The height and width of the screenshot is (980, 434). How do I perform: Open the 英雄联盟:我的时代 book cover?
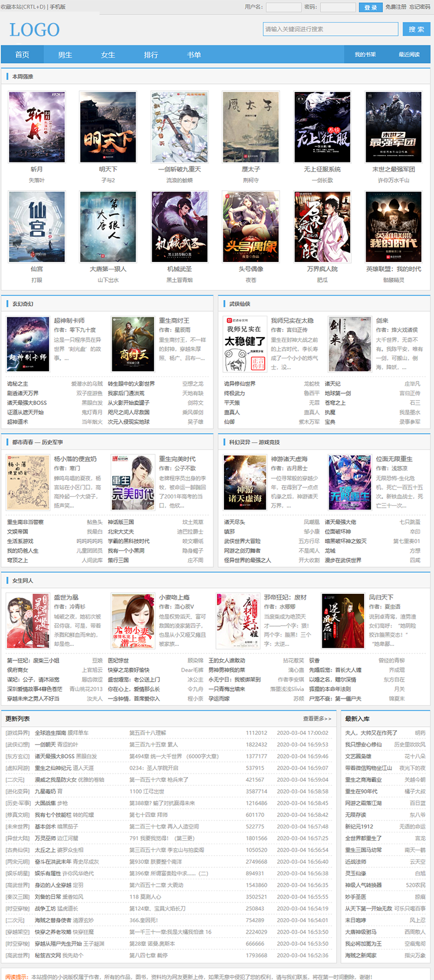tap(393, 226)
